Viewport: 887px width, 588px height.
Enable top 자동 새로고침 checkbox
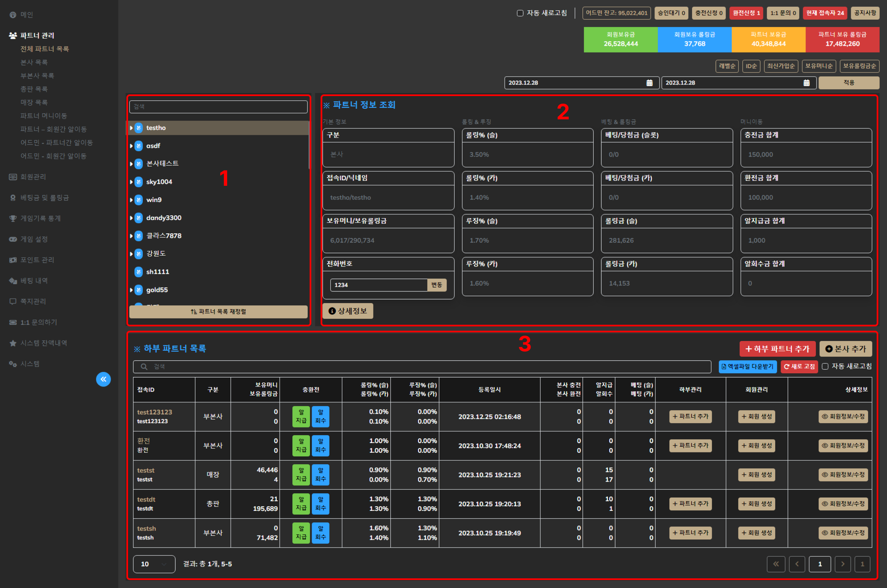point(520,13)
